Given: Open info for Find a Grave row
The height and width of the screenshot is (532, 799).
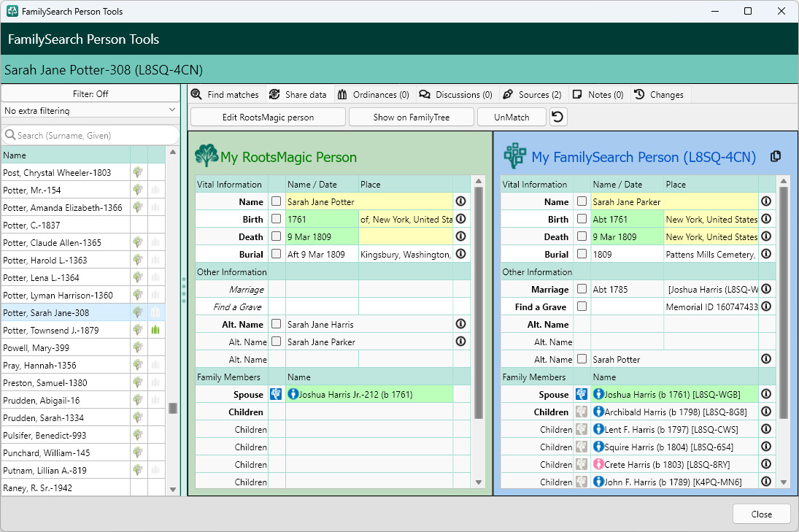Looking at the screenshot, I should (x=766, y=307).
